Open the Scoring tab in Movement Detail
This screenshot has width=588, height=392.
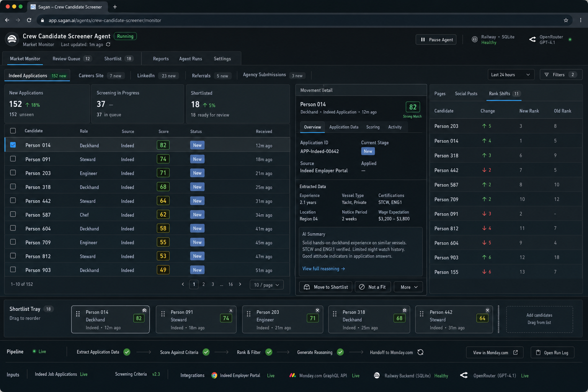[x=373, y=127]
